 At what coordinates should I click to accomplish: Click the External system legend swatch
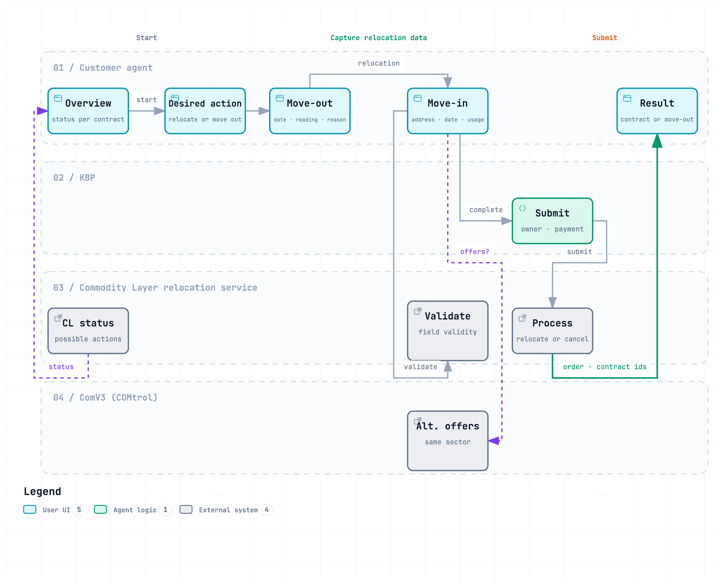pyautogui.click(x=186, y=509)
